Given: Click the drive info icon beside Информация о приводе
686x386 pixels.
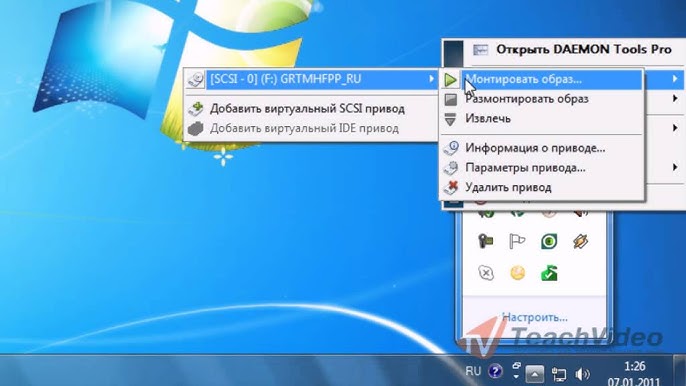Looking at the screenshot, I should [451, 148].
